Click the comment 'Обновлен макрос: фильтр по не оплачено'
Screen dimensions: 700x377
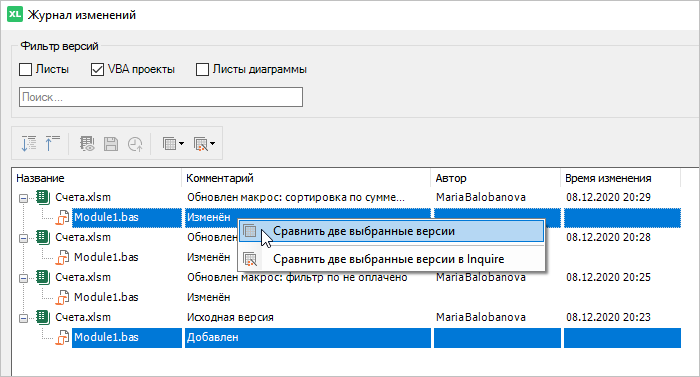click(297, 277)
